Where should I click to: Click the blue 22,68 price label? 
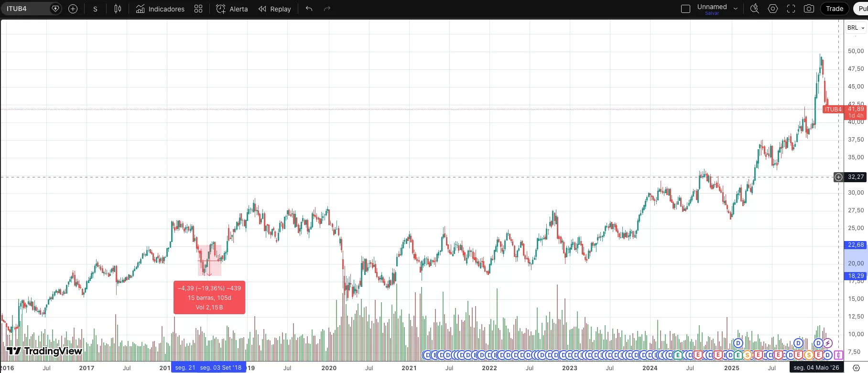coord(856,245)
